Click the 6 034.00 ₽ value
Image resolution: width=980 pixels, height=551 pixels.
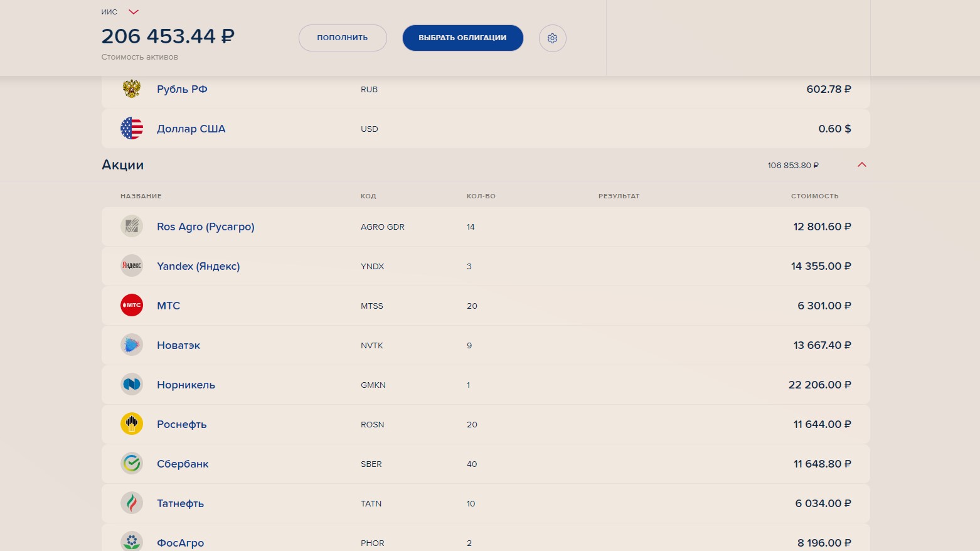coord(823,503)
